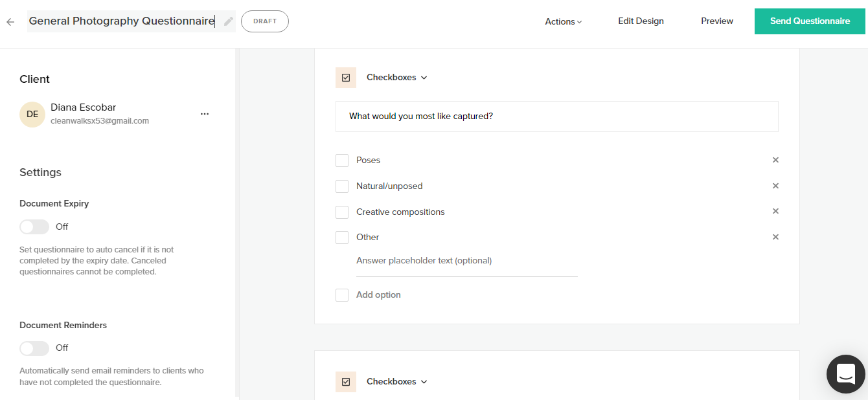868x400 pixels.
Task: Remove the Natural/unposed option
Action: click(775, 186)
